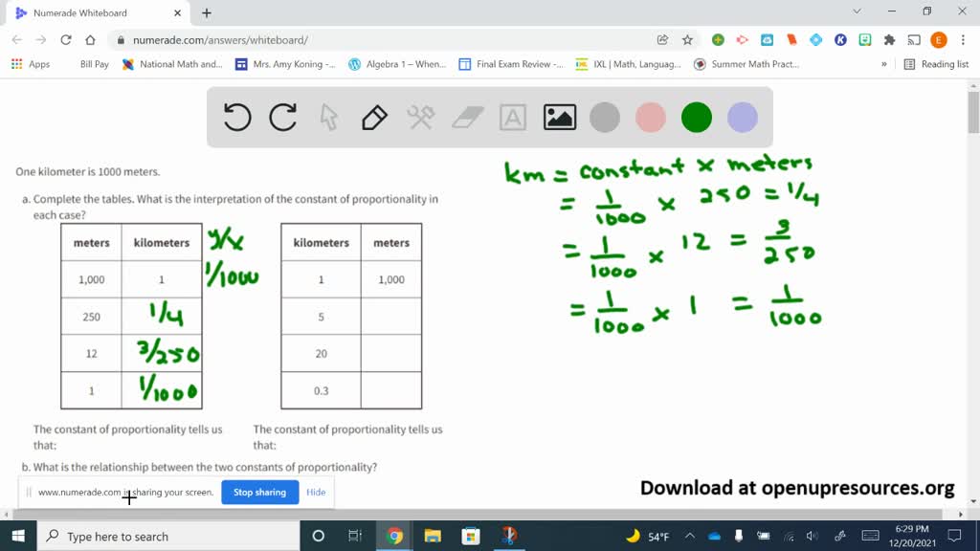Click the redo arrow in whiteboard toolbar
The image size is (980, 551).
tap(283, 117)
